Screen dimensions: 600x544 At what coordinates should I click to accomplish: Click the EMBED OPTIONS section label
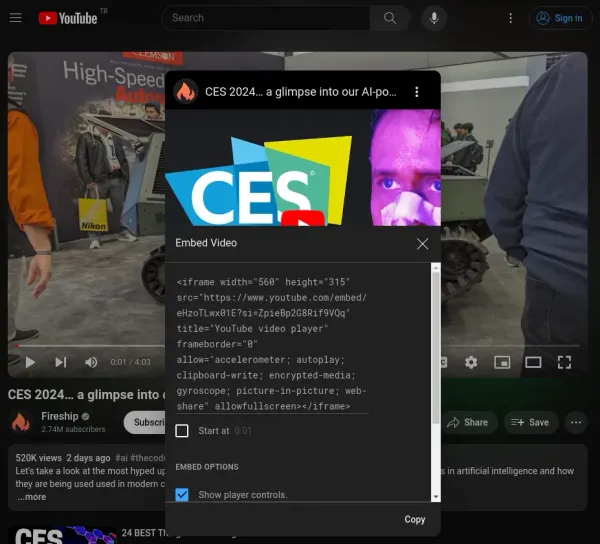[x=207, y=467]
